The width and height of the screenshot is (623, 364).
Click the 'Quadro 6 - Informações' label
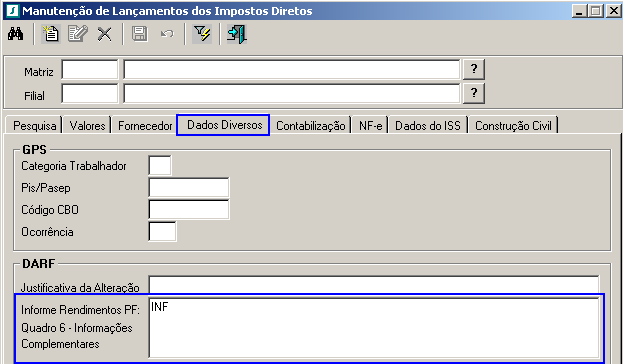77,328
